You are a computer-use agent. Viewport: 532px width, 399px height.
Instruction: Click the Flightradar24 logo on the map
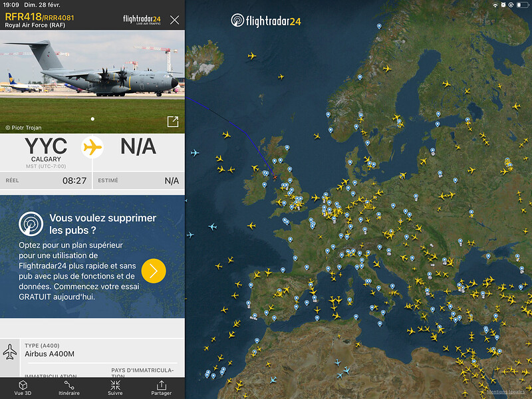pyautogui.click(x=265, y=21)
